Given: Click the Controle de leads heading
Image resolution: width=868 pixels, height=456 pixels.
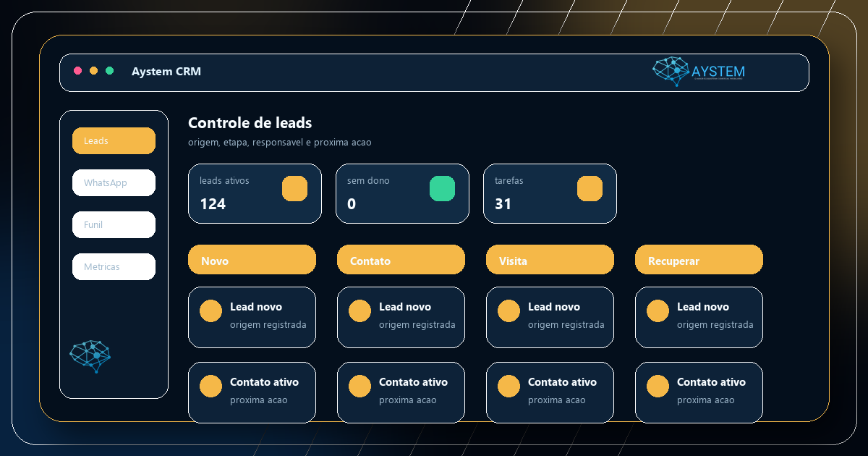Looking at the screenshot, I should coord(250,123).
